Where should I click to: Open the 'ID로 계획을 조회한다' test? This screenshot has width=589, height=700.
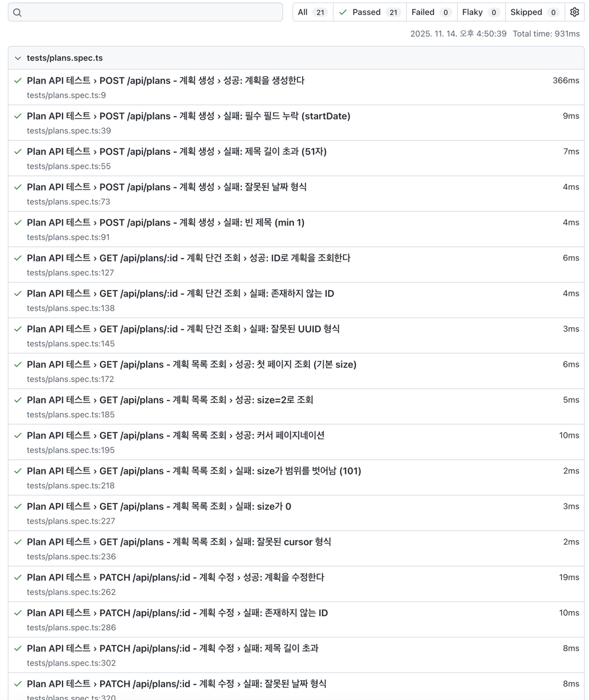[x=188, y=258]
